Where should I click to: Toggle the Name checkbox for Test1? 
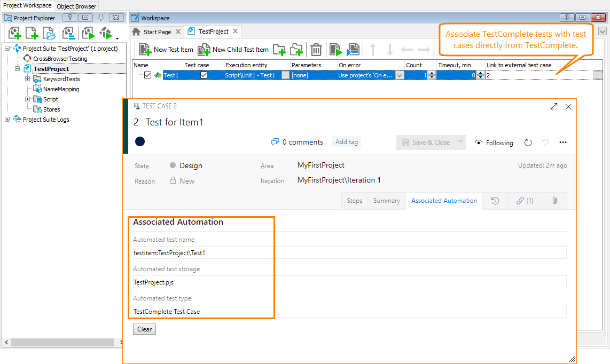tap(147, 75)
